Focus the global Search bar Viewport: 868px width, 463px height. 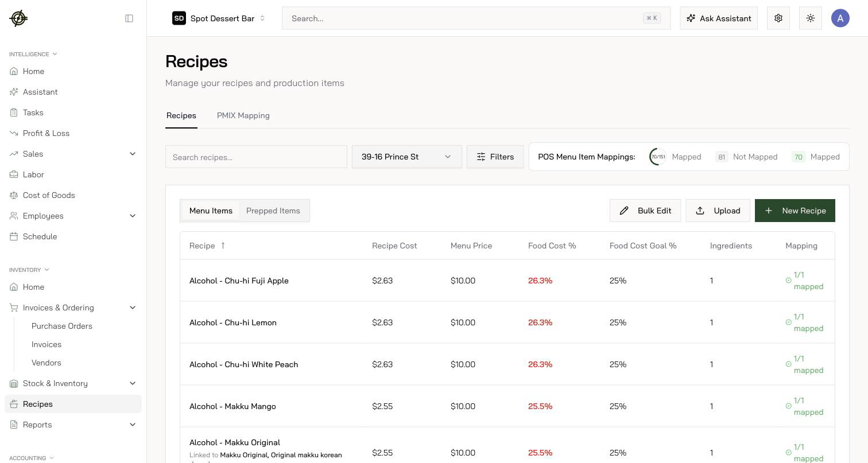[x=476, y=18]
